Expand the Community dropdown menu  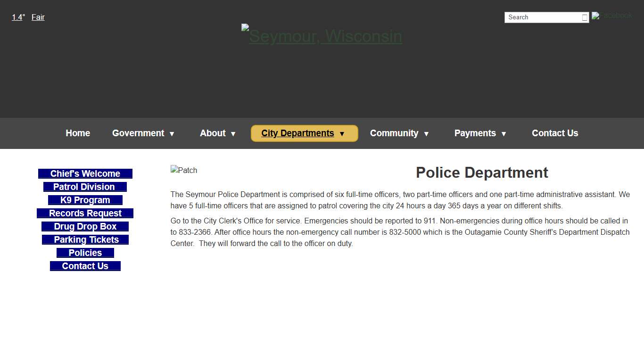point(399,133)
